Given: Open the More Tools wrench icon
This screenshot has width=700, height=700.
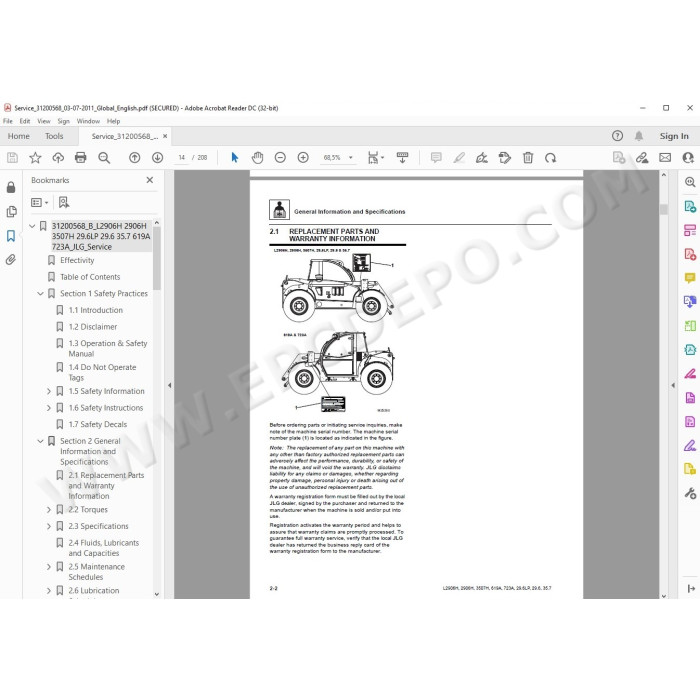Looking at the screenshot, I should coord(690,493).
